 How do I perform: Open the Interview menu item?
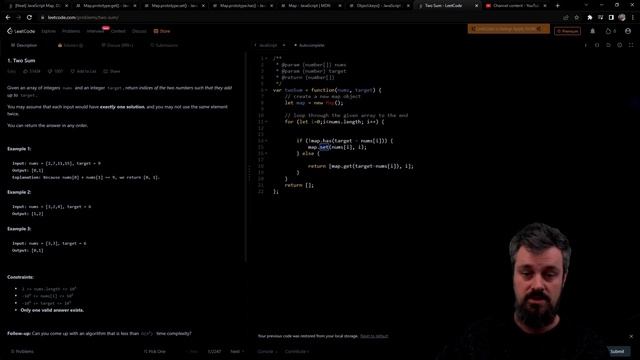tap(95, 31)
